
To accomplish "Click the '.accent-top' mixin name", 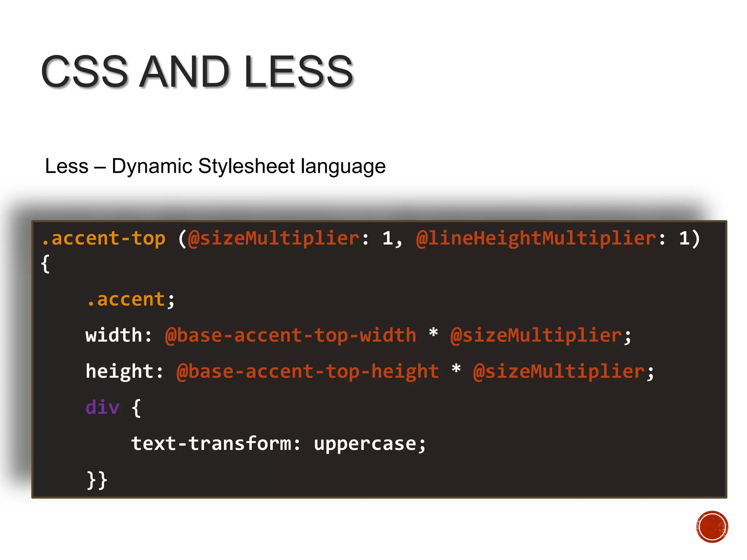I will tap(104, 239).
